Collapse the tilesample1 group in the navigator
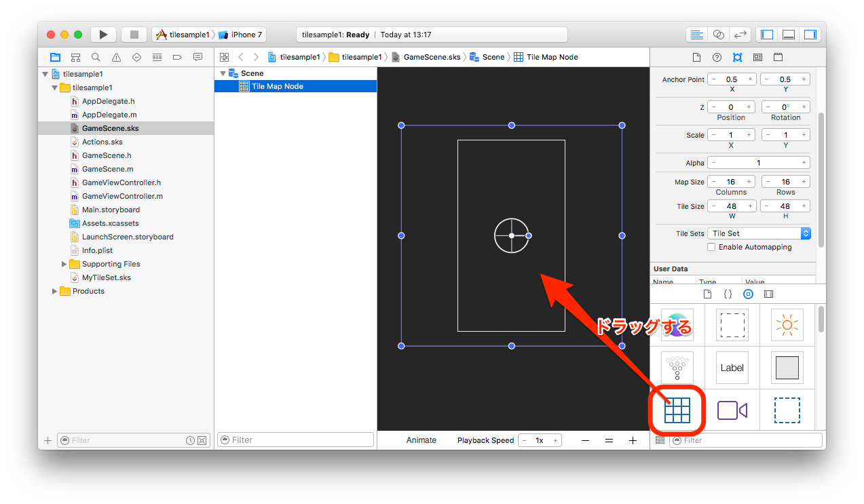Image resolution: width=864 pixels, height=504 pixels. pyautogui.click(x=54, y=87)
